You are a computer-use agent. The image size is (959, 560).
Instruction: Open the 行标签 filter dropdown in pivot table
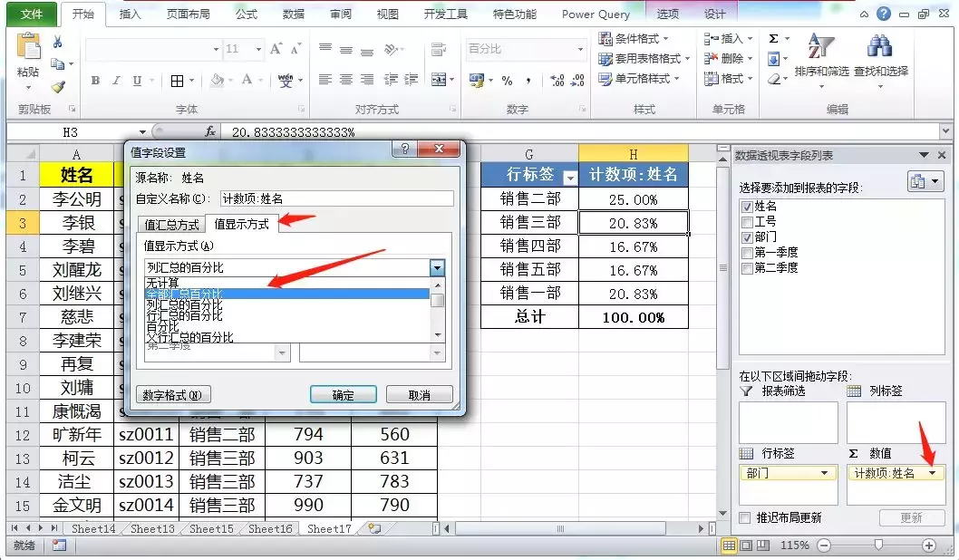pyautogui.click(x=569, y=178)
